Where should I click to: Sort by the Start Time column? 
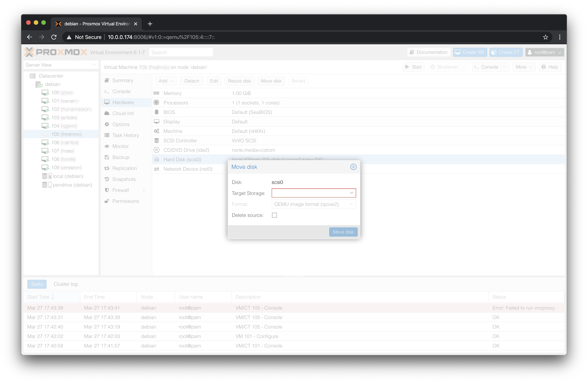[52, 297]
